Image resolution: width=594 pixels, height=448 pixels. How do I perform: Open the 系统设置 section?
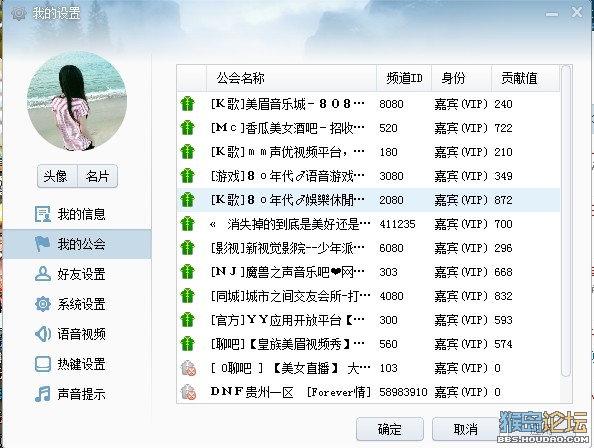coord(81,304)
